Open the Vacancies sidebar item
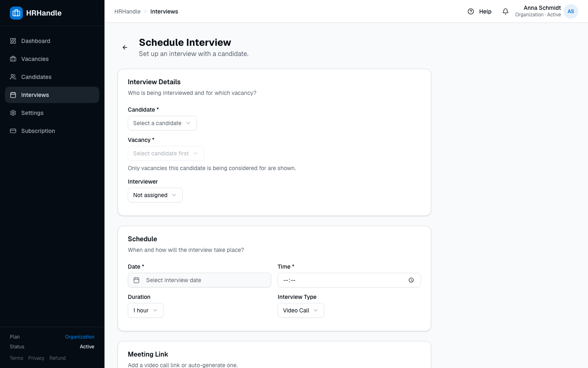Screen dimensions: 588x368 (52, 59)
